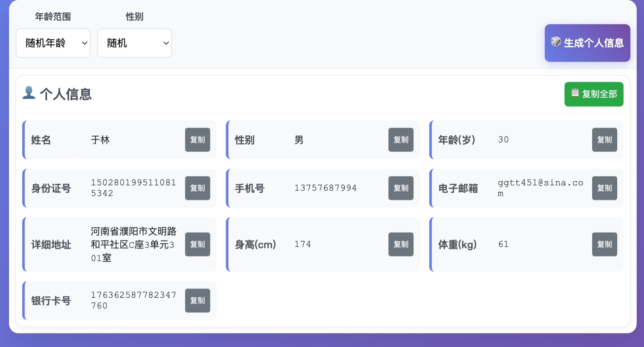Viewport: 644px width, 347px height.
Task: Copy the 银行卡号 number
Action: click(197, 301)
